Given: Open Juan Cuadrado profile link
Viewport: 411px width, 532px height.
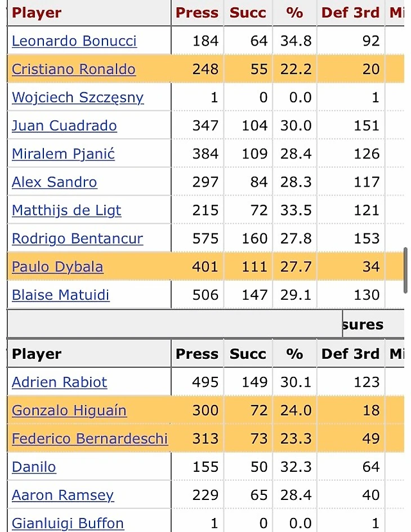Looking at the screenshot, I should [64, 125].
